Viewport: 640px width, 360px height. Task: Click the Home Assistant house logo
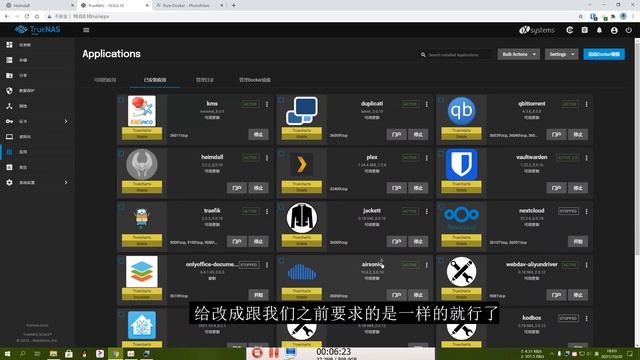(142, 325)
